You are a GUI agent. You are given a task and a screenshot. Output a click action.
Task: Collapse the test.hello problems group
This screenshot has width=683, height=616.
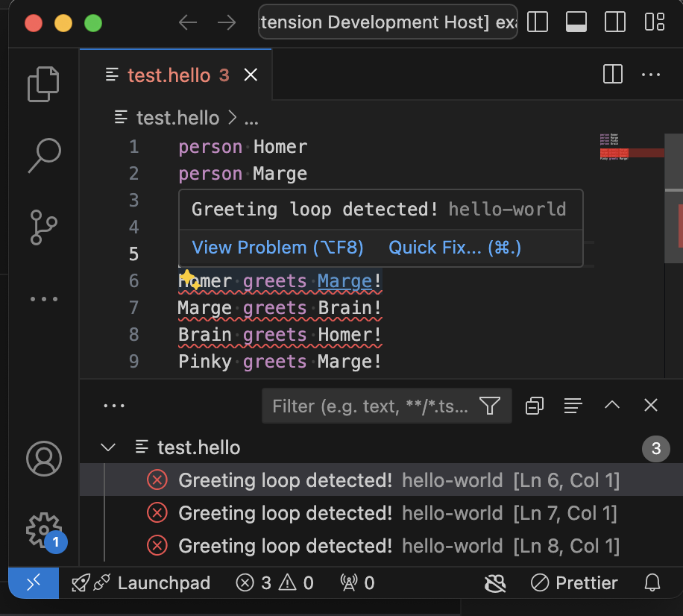[x=107, y=447]
